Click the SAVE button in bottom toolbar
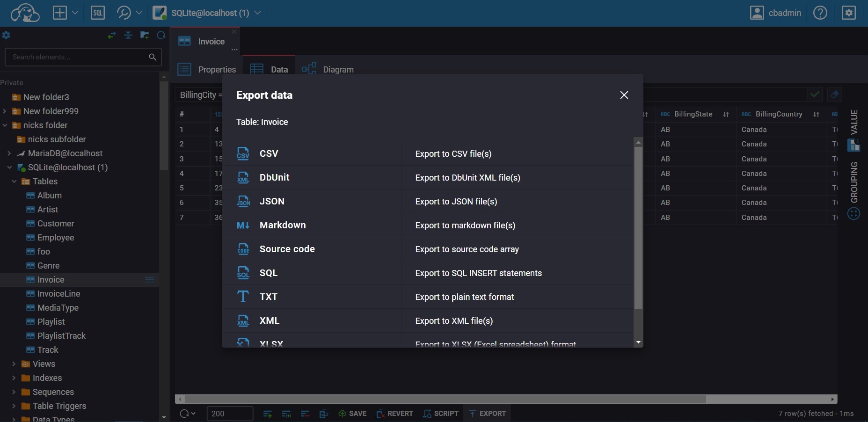The image size is (868, 422). [x=353, y=414]
